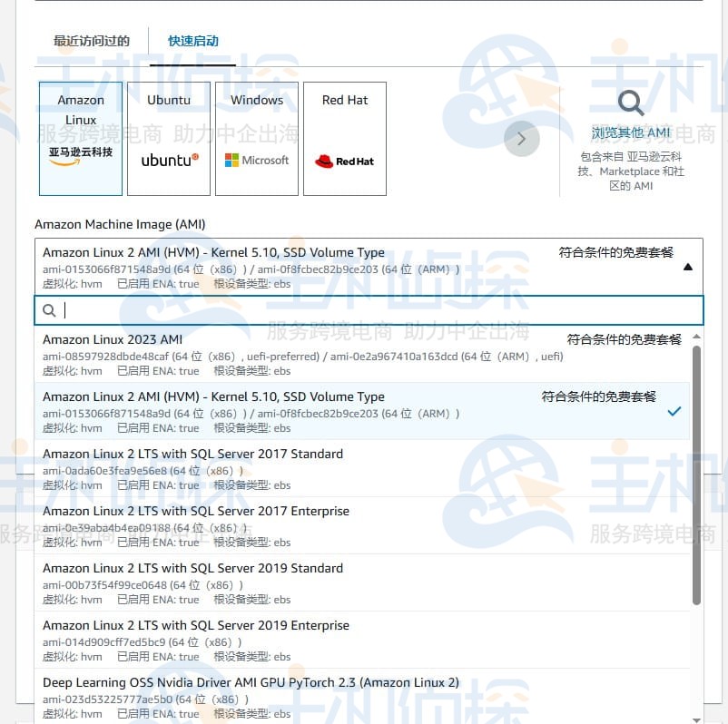Select the Microsoft logo on Windows card
Screen dimensions: 728x724
pos(256,160)
